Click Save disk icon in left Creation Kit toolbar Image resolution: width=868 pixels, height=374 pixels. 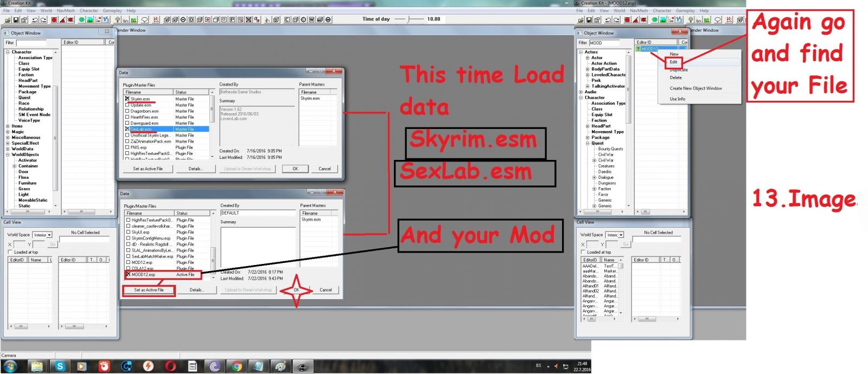point(16,20)
